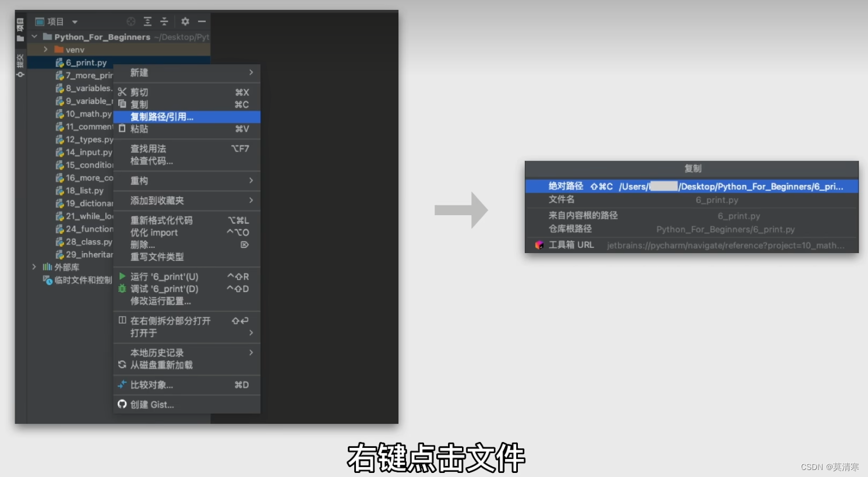868x477 pixels.
Task: Select 14_input.py in project tree
Action: pyautogui.click(x=84, y=152)
